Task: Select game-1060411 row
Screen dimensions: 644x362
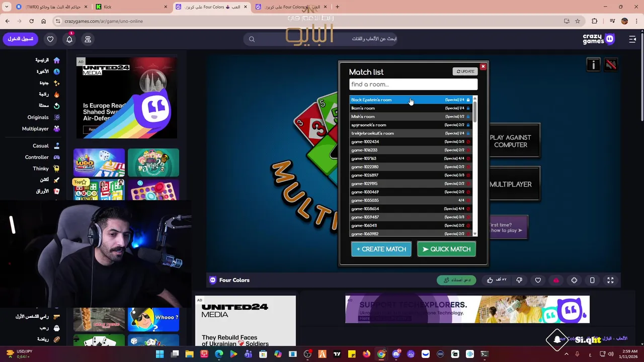Action: click(411, 225)
